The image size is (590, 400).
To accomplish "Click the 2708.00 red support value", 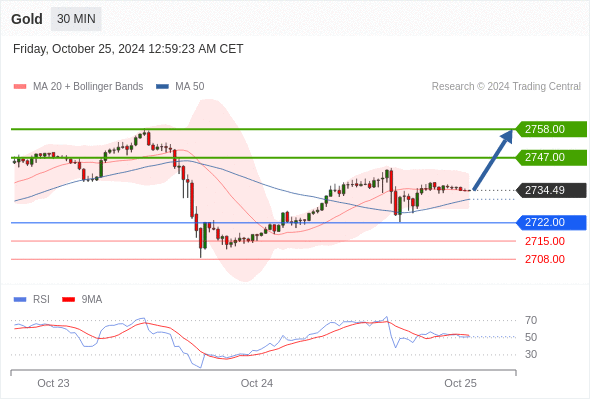I will 545,259.
